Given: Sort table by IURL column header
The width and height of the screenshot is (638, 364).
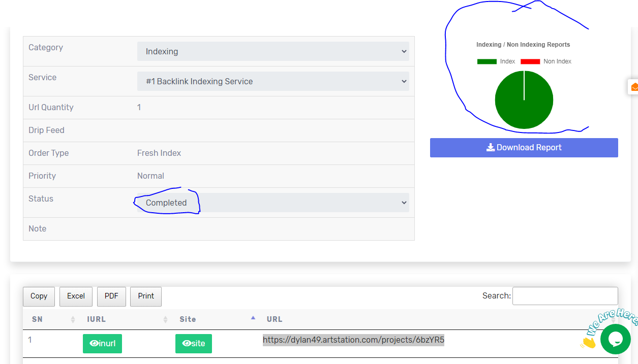Looking at the screenshot, I should click(125, 319).
